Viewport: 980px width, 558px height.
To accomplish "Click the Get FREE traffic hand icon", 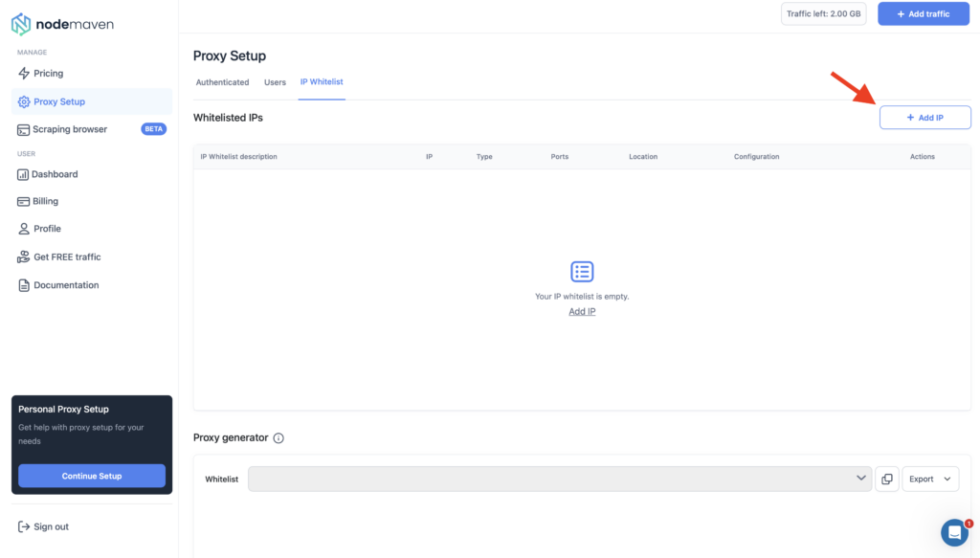I will click(x=23, y=257).
